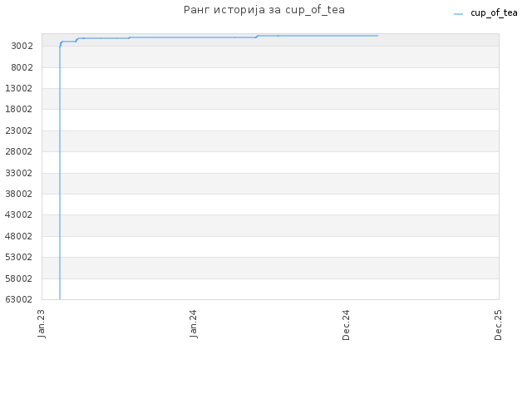The height and width of the screenshot is (399, 532).
Task: Click the Dec.25 x-axis label
Action: (x=498, y=325)
